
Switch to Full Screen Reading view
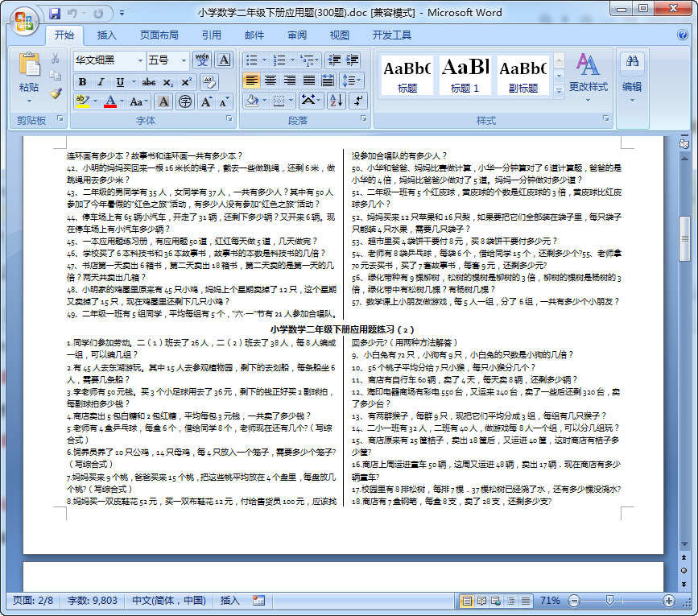click(481, 601)
